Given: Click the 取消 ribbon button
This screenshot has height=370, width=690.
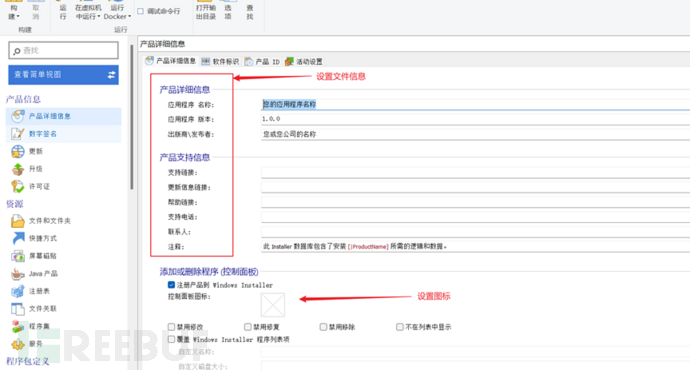Looking at the screenshot, I should 36,11.
